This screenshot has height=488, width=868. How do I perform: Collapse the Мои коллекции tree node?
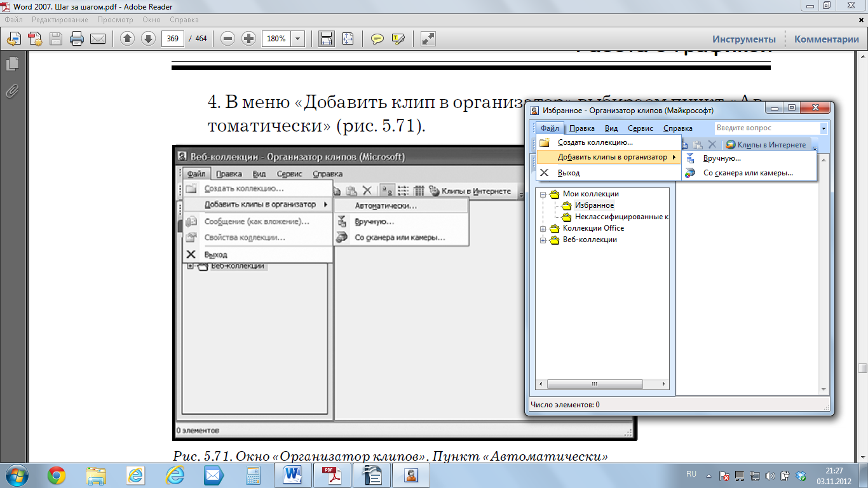tap(543, 194)
